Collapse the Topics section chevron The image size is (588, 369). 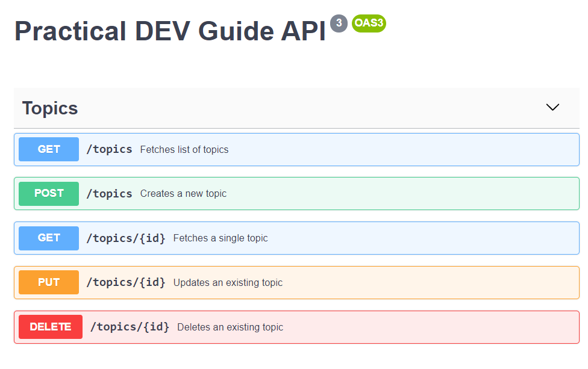552,107
